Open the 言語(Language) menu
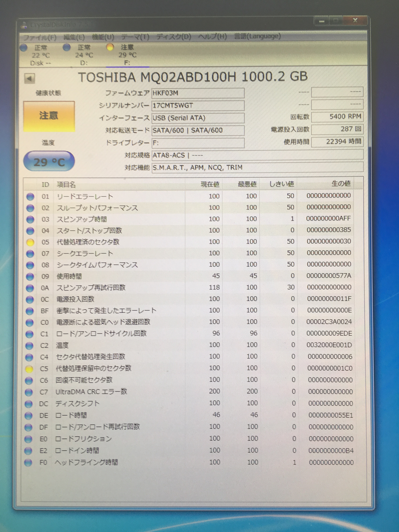The image size is (399, 532). pos(258,36)
